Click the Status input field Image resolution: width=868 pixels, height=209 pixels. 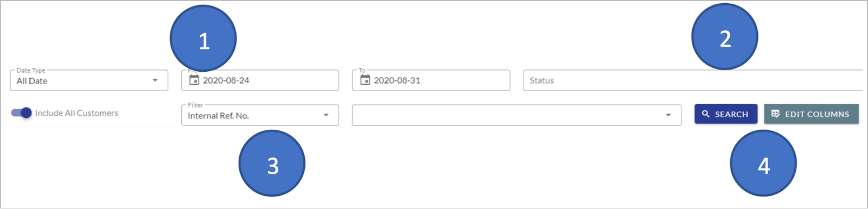pos(693,80)
